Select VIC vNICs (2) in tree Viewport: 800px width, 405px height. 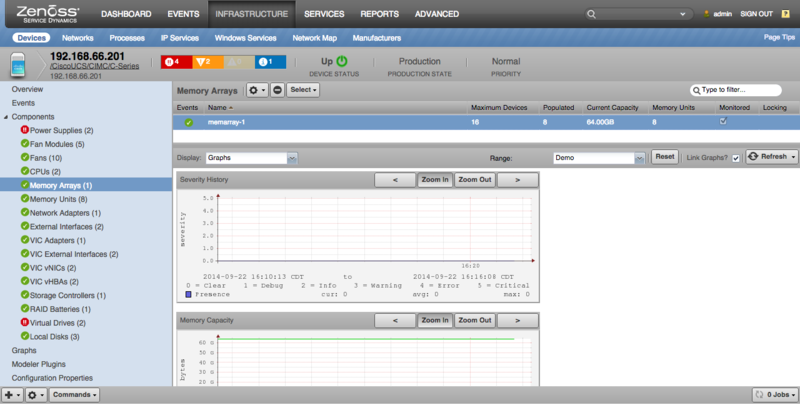pos(53,268)
